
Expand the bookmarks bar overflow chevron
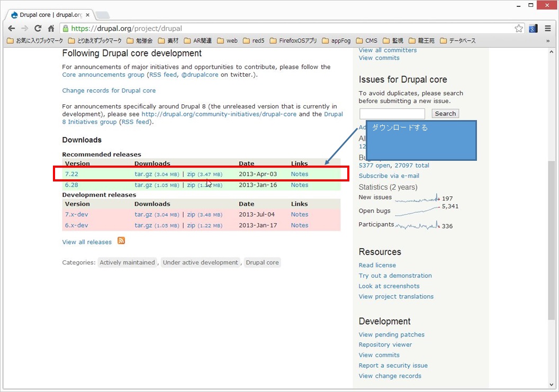pyautogui.click(x=548, y=41)
